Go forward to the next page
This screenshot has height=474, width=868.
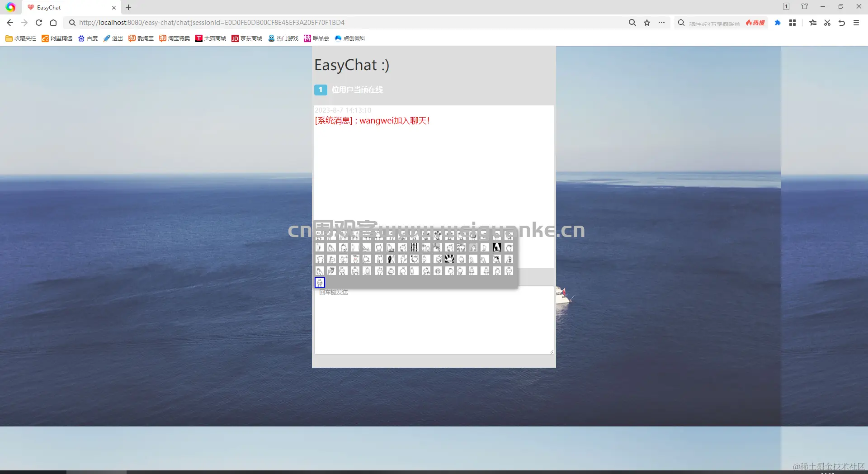[24, 23]
